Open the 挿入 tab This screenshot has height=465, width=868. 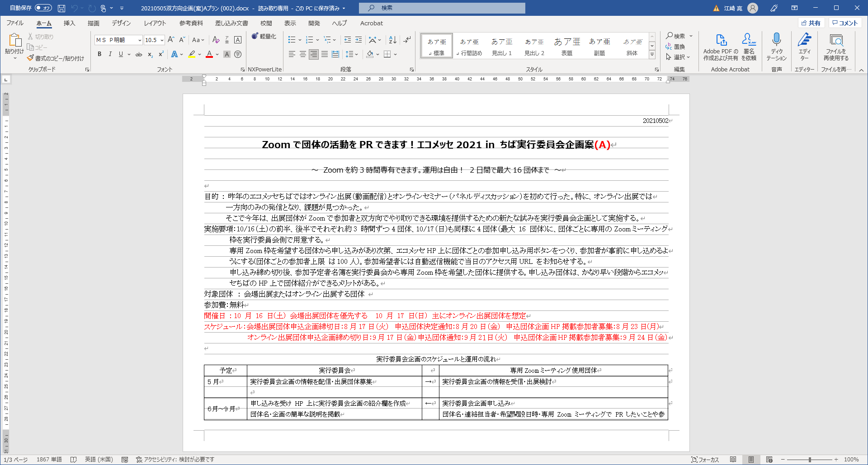click(x=69, y=23)
